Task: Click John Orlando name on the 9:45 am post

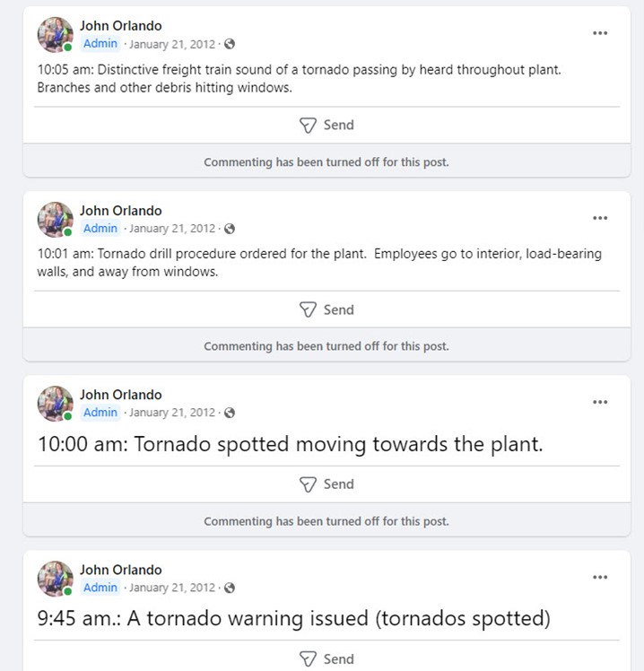Action: pos(121,570)
